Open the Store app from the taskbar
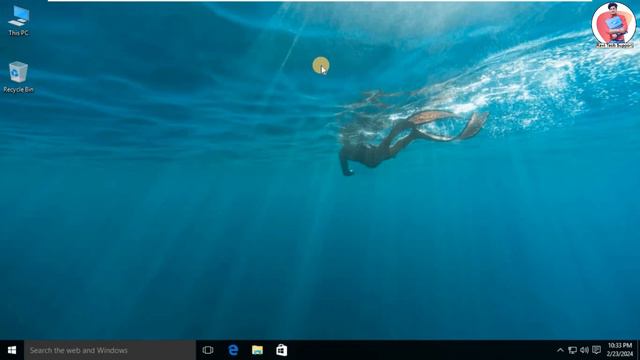This screenshot has width=640, height=360. point(282,350)
